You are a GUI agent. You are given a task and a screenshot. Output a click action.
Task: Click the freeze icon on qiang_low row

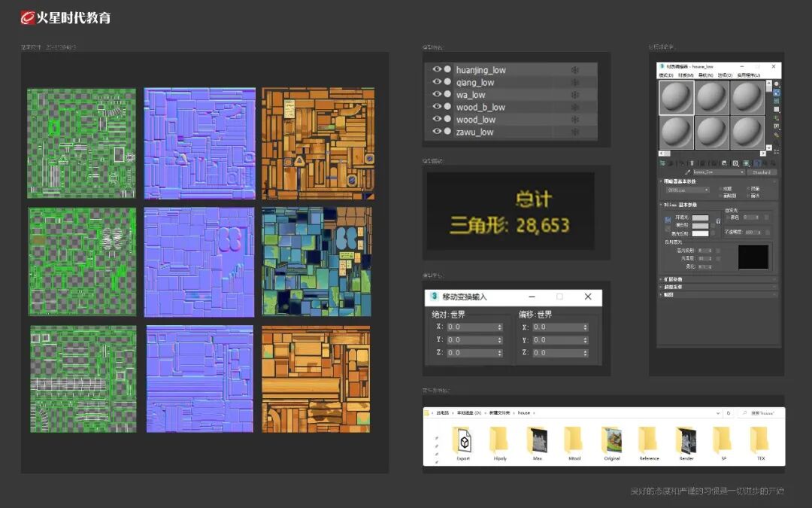point(575,83)
